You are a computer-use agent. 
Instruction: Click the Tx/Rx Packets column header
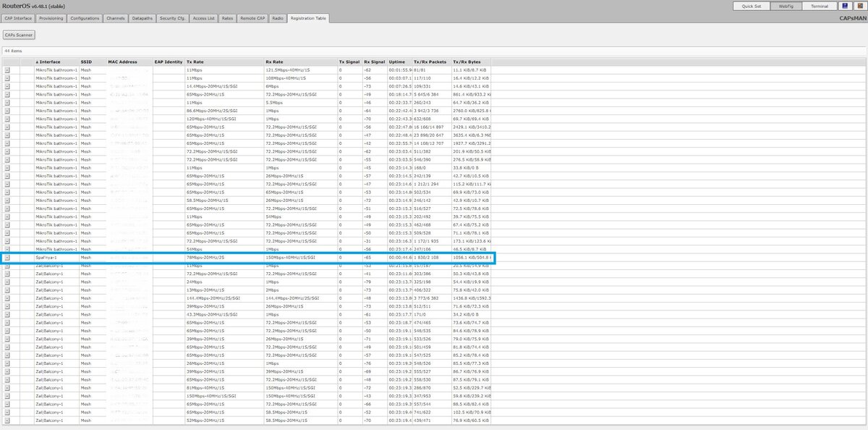(x=431, y=62)
